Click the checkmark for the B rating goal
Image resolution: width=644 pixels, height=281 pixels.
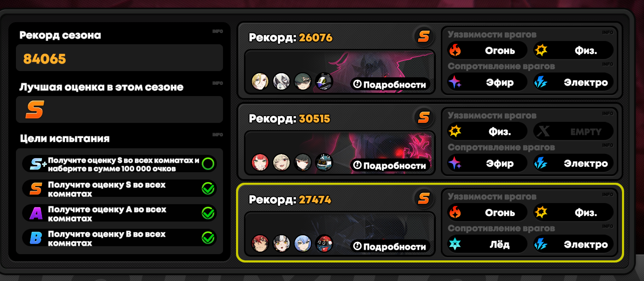click(x=208, y=238)
